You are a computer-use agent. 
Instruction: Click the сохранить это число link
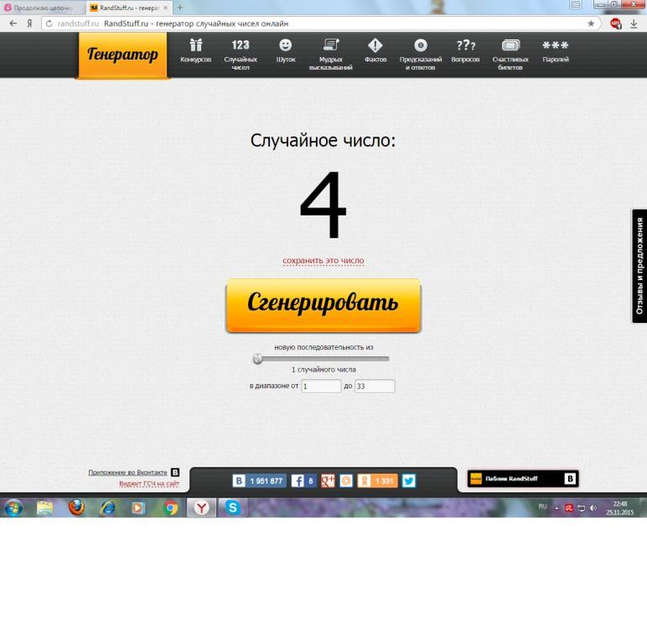[x=323, y=261]
